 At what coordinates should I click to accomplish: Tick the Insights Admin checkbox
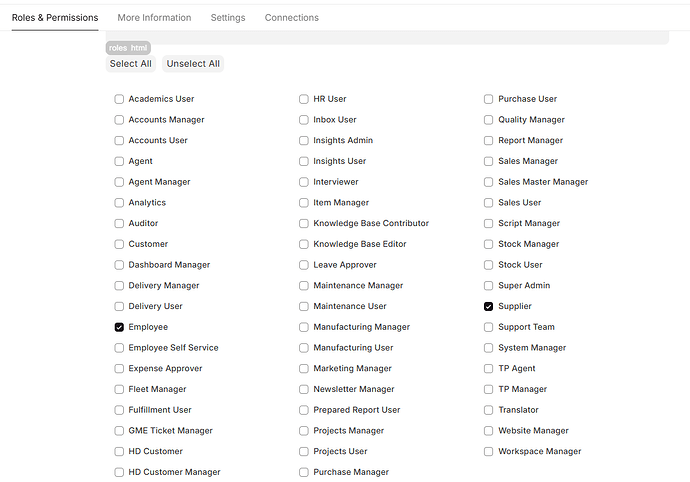[304, 140]
